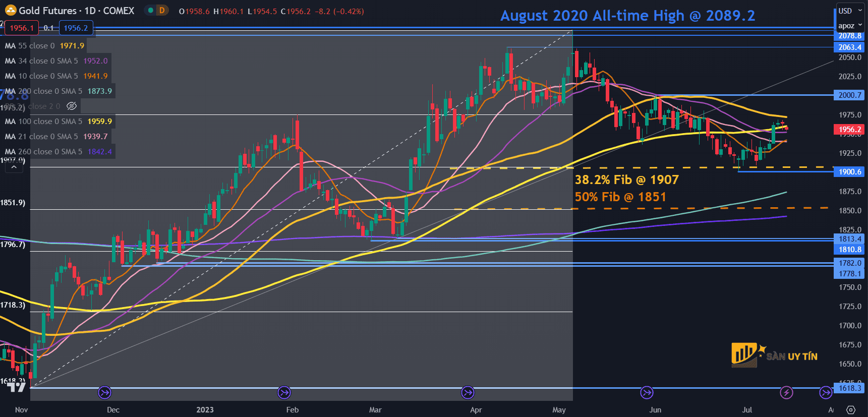
Task: Click the H1960.1 high value
Action: 228,11
